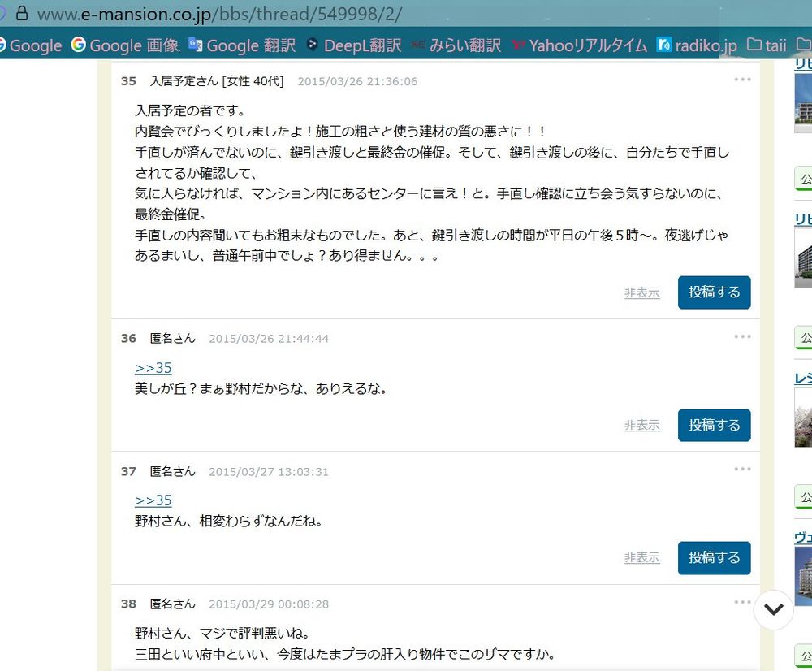This screenshot has height=671, width=812.
Task: Click the name 入居予定さん [女性 40代]
Action: coord(217,81)
